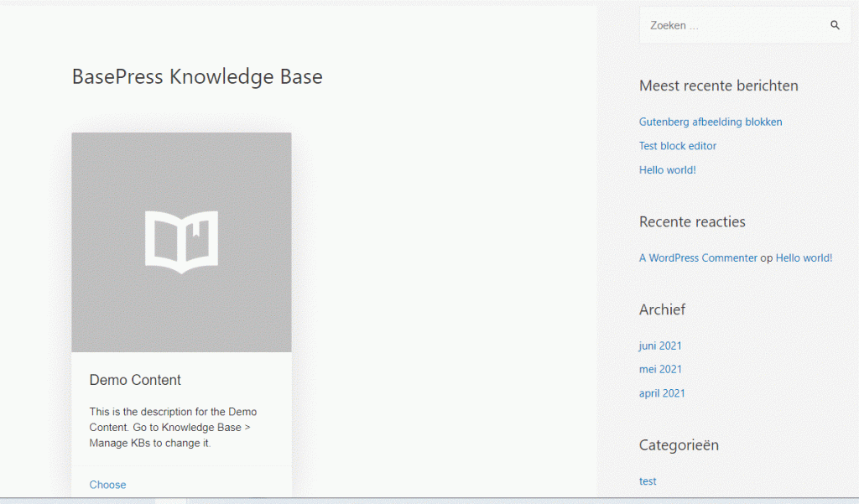The image size is (859, 504).
Task: Click the Recente reacties heading
Action: click(692, 222)
